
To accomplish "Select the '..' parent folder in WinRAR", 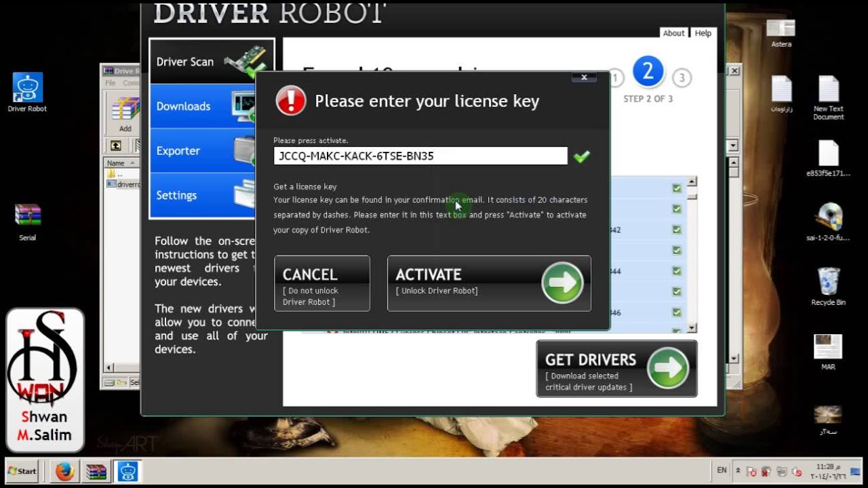I will 114,174.
